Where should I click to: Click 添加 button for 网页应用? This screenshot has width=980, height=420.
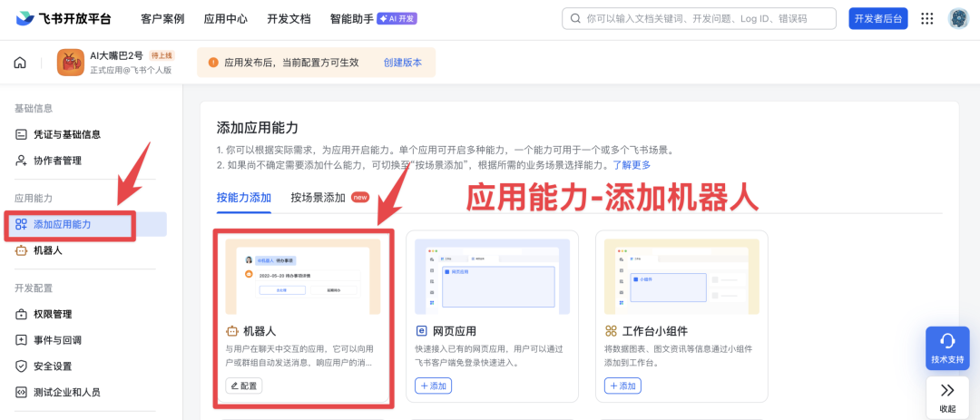(434, 386)
